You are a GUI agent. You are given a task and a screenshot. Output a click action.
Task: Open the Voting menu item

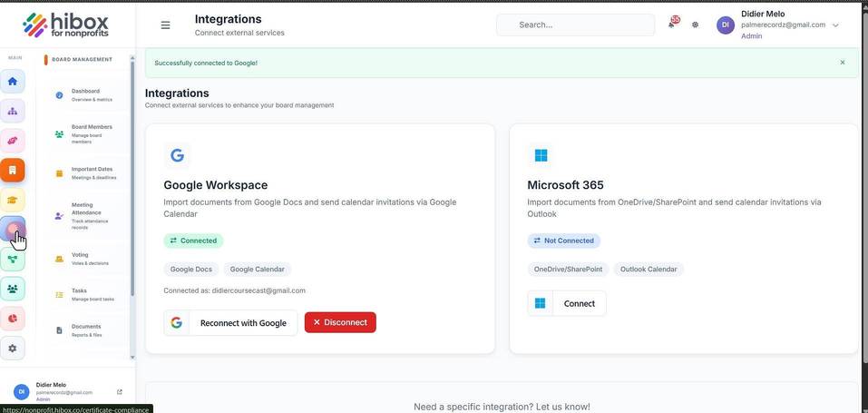point(87,259)
